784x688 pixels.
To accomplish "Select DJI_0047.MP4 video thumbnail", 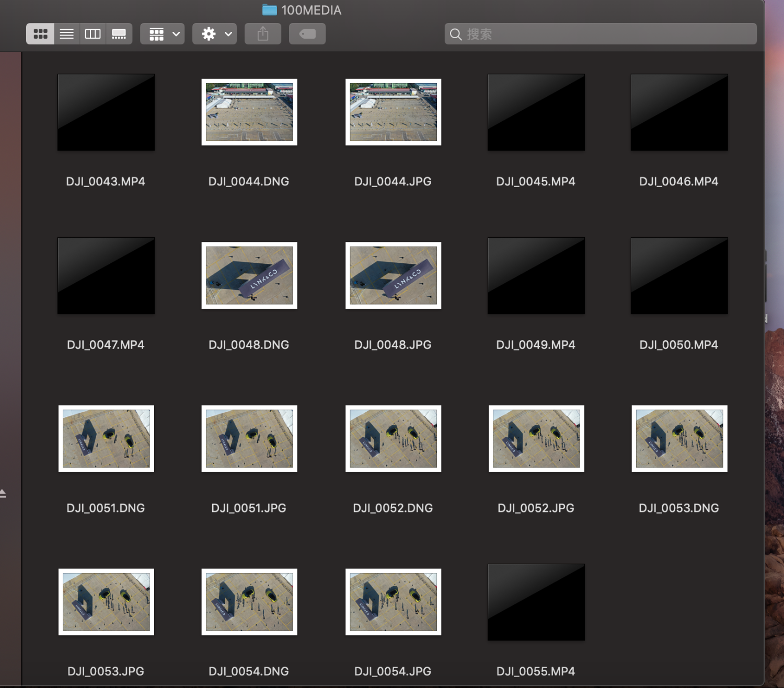I will [106, 276].
